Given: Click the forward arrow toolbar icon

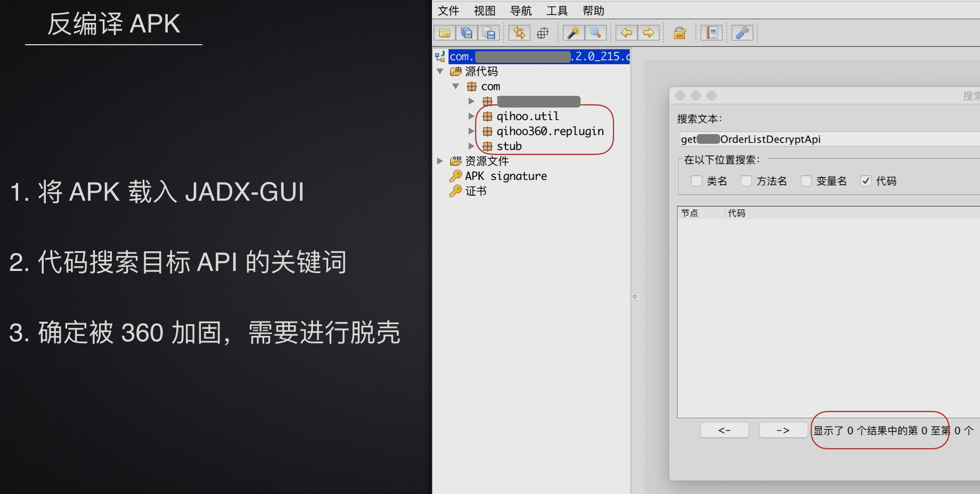Looking at the screenshot, I should 649,33.
